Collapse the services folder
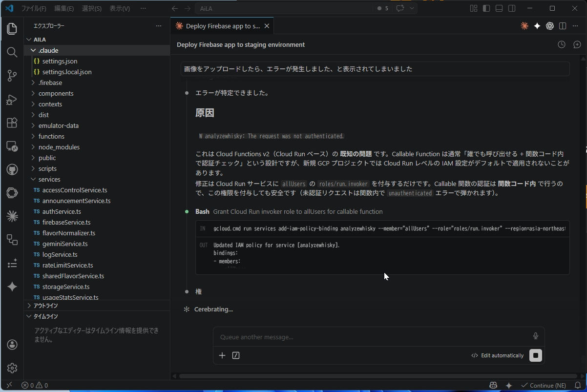 (33, 179)
